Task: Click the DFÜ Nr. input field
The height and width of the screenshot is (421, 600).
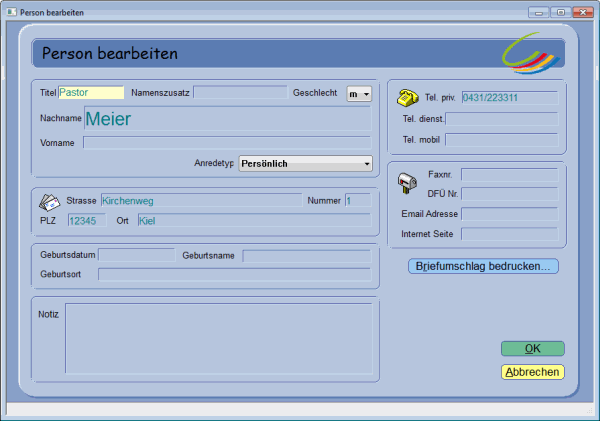Action: 510,194
